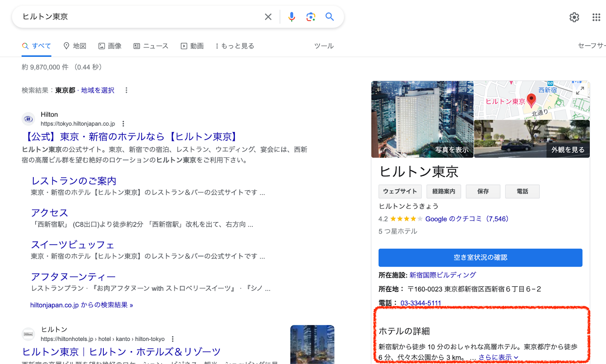Click the 地域を選択 link
Screen dimensions: 606x364
click(98, 90)
